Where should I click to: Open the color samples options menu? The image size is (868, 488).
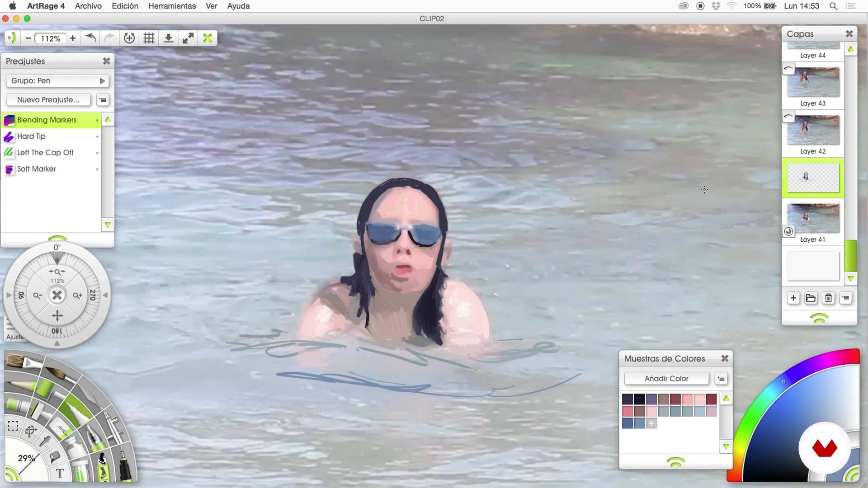point(721,379)
